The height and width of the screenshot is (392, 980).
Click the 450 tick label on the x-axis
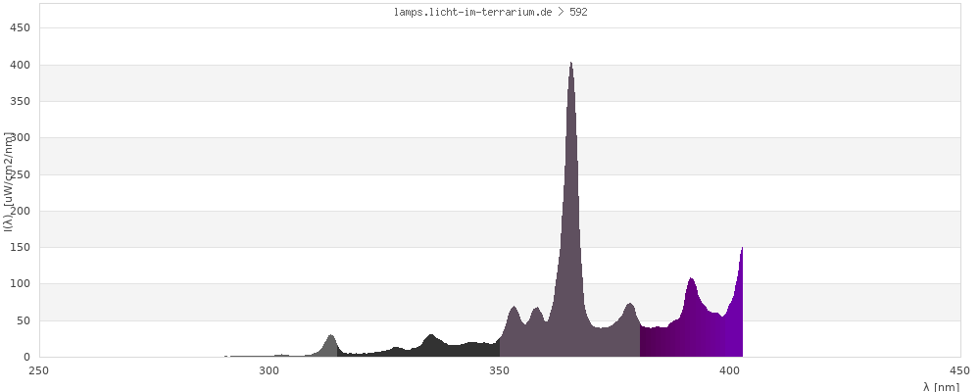click(x=959, y=370)
